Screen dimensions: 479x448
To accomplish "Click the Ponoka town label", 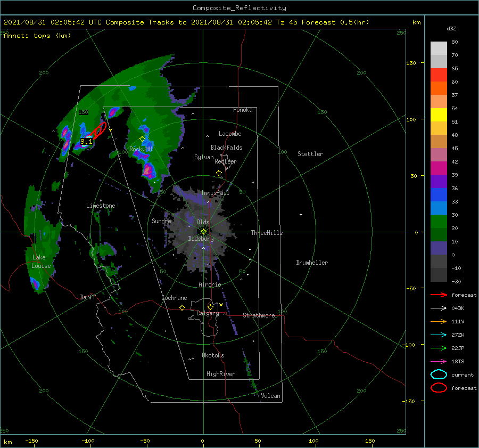I will click(x=243, y=110).
